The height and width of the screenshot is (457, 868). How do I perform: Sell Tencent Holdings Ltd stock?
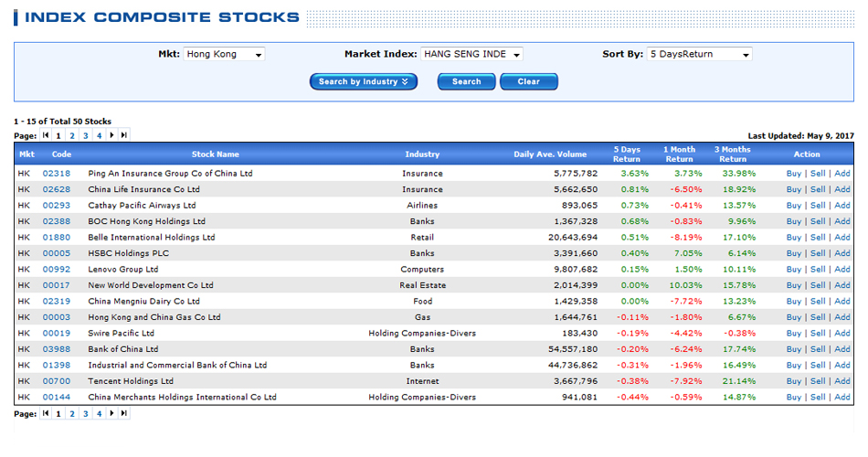[818, 382]
